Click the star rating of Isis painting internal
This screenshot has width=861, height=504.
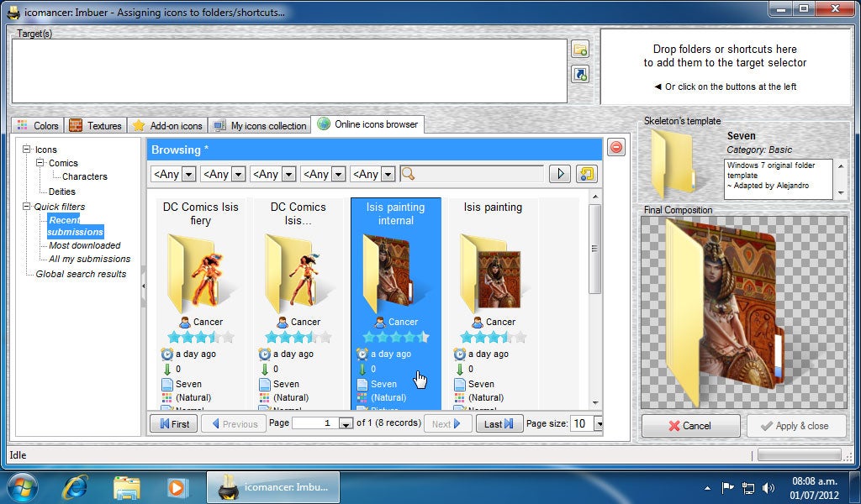click(x=396, y=337)
